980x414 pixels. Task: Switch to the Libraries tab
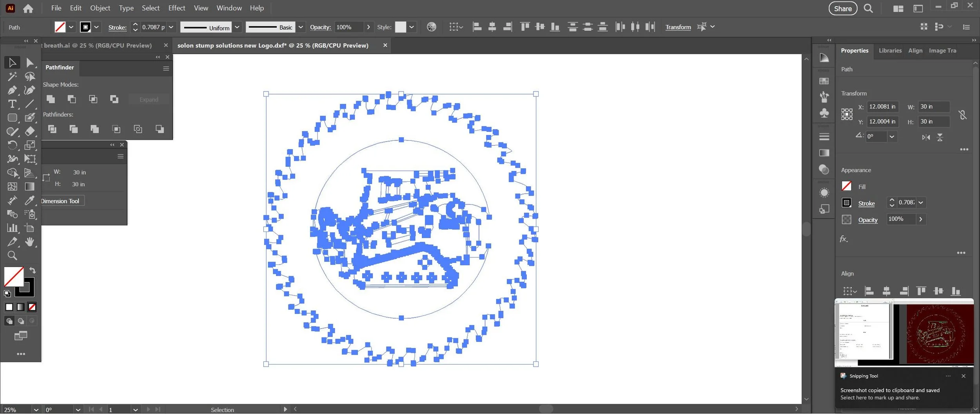tap(890, 51)
